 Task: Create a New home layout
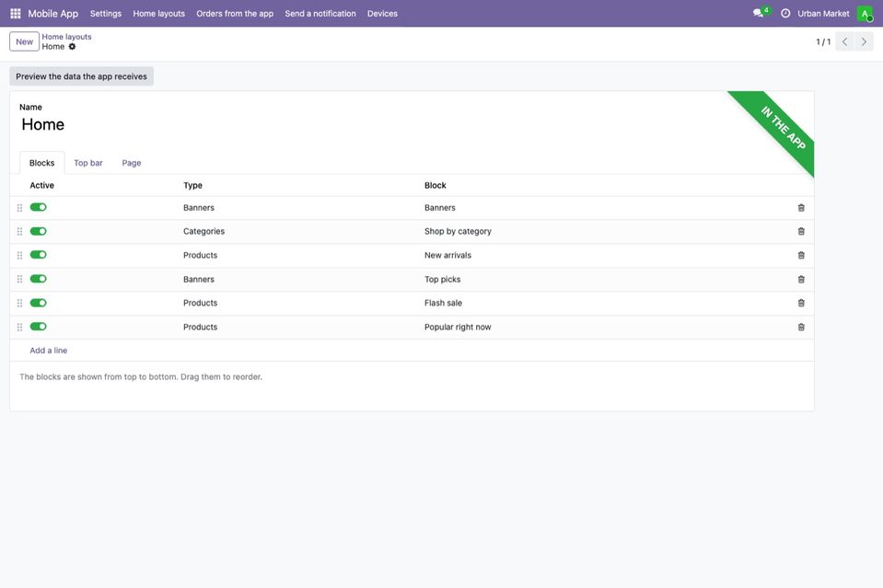(24, 41)
